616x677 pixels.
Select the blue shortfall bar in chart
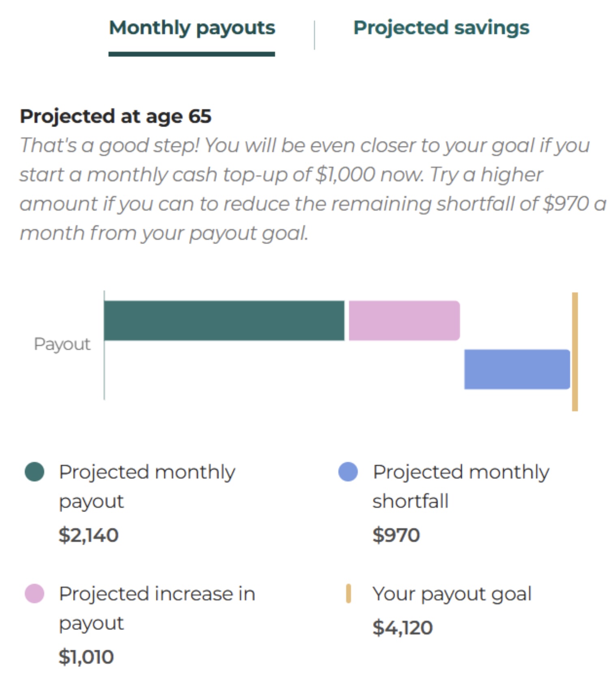517,369
